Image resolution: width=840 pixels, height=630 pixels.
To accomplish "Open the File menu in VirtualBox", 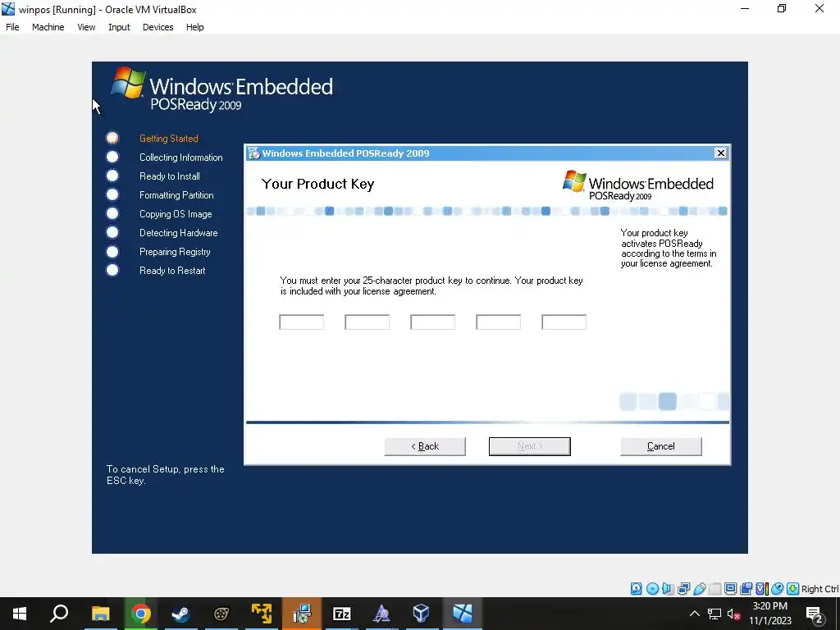I will click(x=12, y=27).
